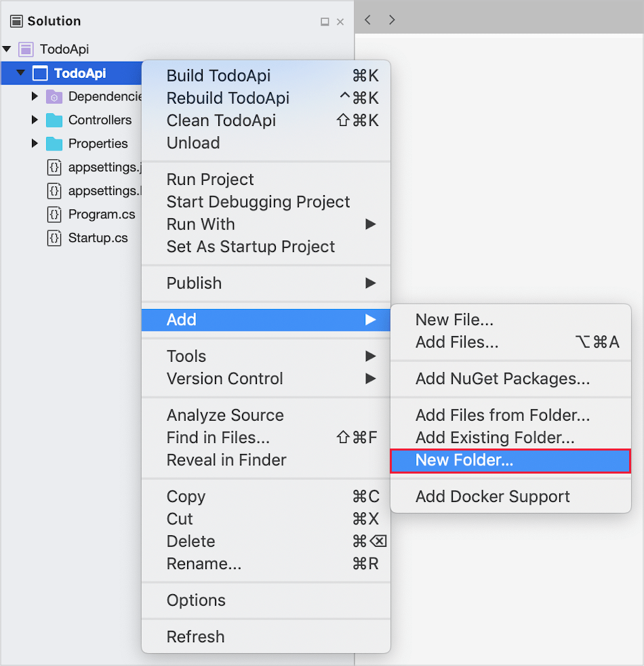The height and width of the screenshot is (666, 644).
Task: Collapse the TodoApi solution root node
Action: [x=7, y=49]
